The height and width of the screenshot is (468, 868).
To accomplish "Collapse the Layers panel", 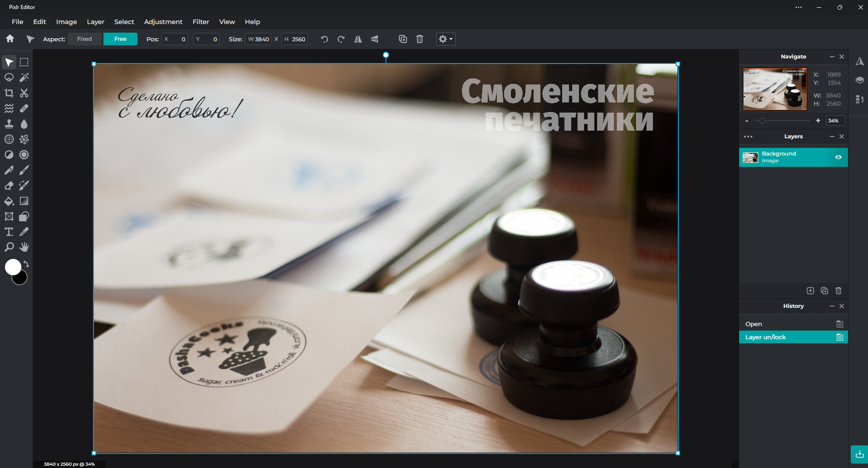I will [832, 136].
